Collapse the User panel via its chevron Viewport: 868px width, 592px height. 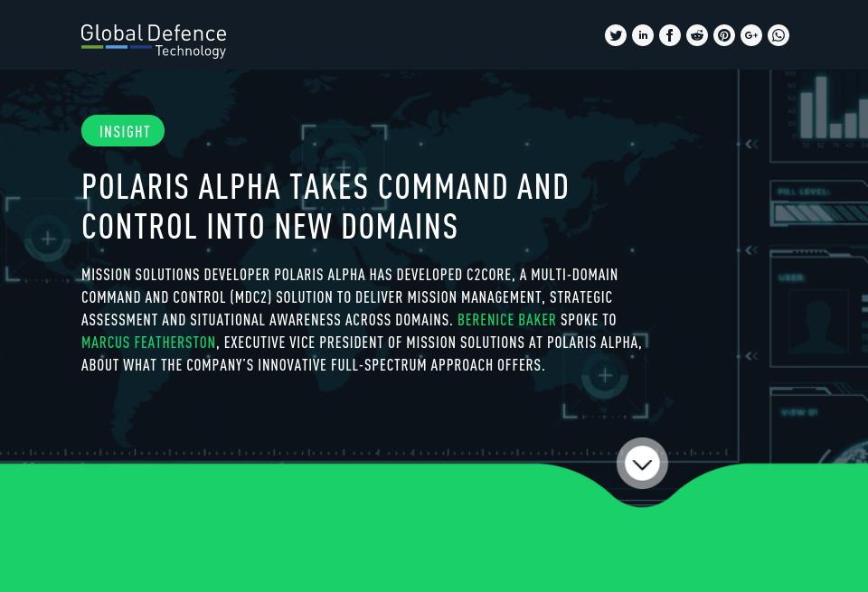coord(750,356)
